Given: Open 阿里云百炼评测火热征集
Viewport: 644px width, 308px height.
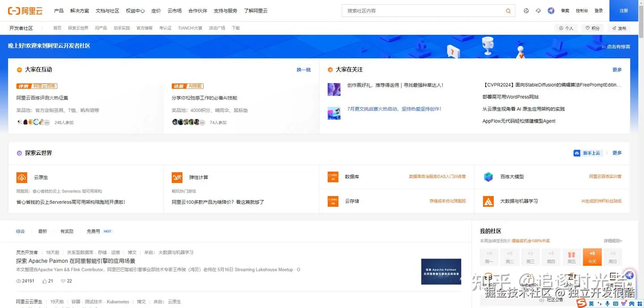Looking at the screenshot, I should (x=42, y=98).
